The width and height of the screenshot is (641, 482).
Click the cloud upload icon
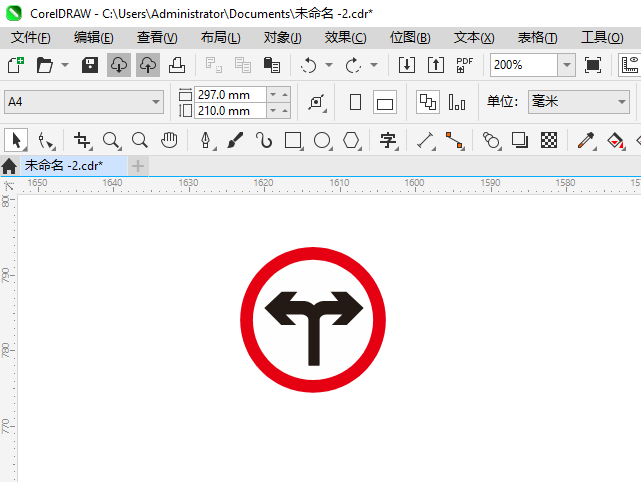pos(148,65)
